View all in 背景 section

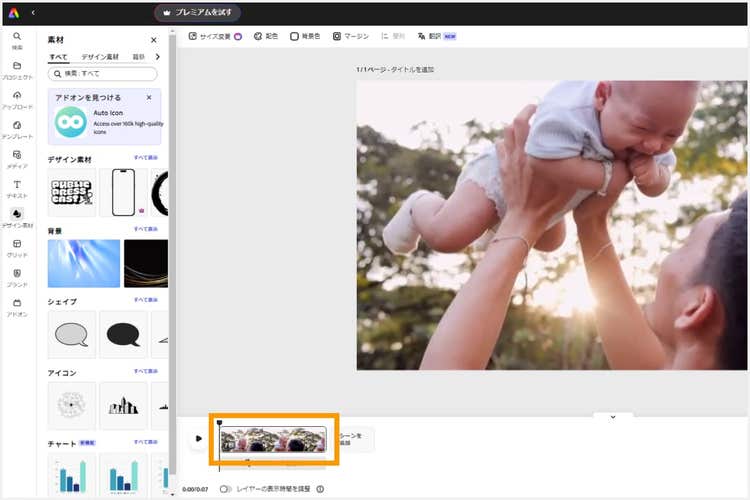pyautogui.click(x=146, y=229)
